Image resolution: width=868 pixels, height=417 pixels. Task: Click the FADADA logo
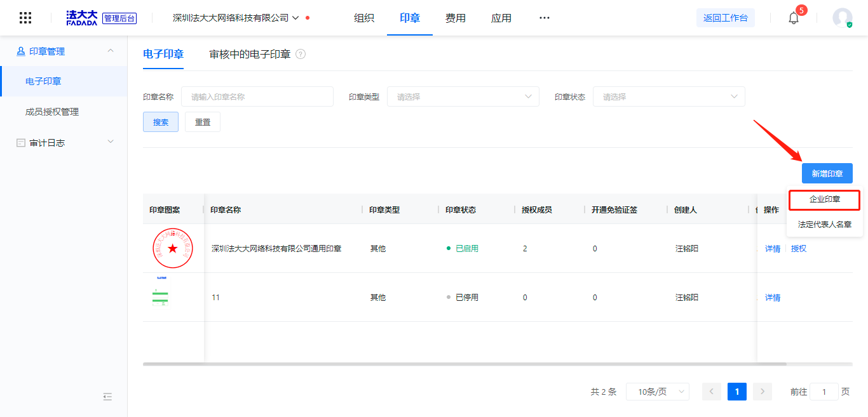tap(81, 18)
